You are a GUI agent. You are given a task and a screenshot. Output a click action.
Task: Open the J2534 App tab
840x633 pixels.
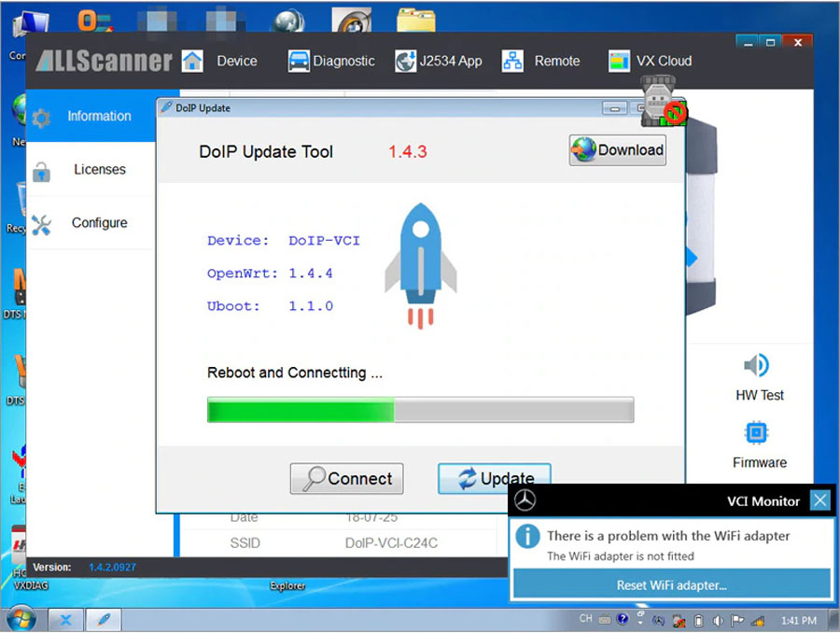tap(451, 61)
